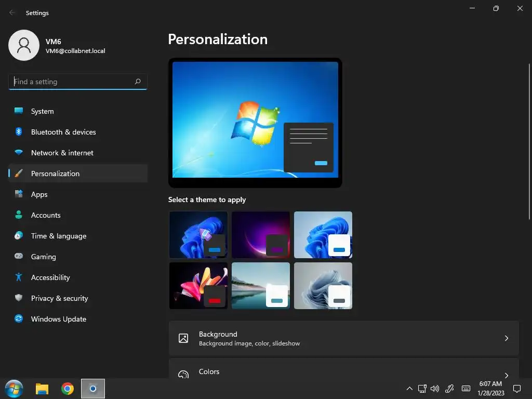532x399 pixels.
Task: Click the VM6 user avatar picture
Action: tap(24, 45)
